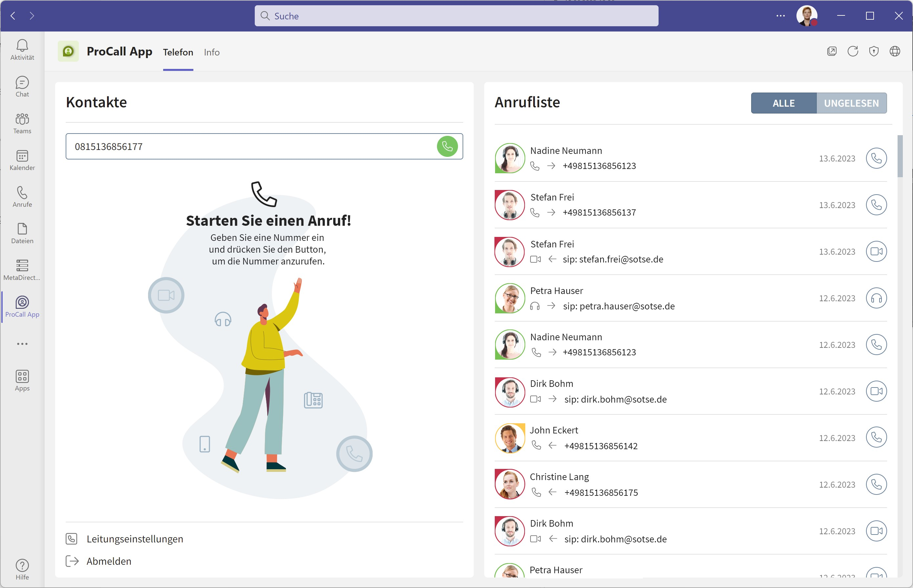Select the ALLE call list filter
The image size is (913, 588).
coord(784,103)
